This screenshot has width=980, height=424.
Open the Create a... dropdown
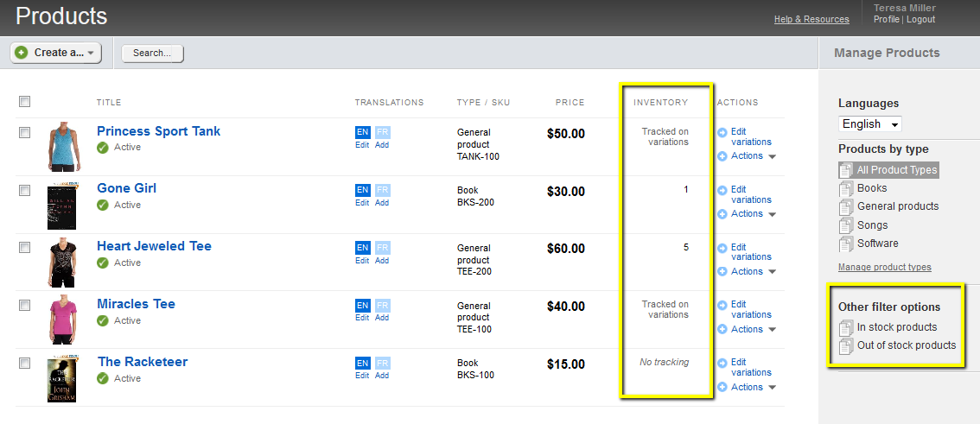coord(56,53)
